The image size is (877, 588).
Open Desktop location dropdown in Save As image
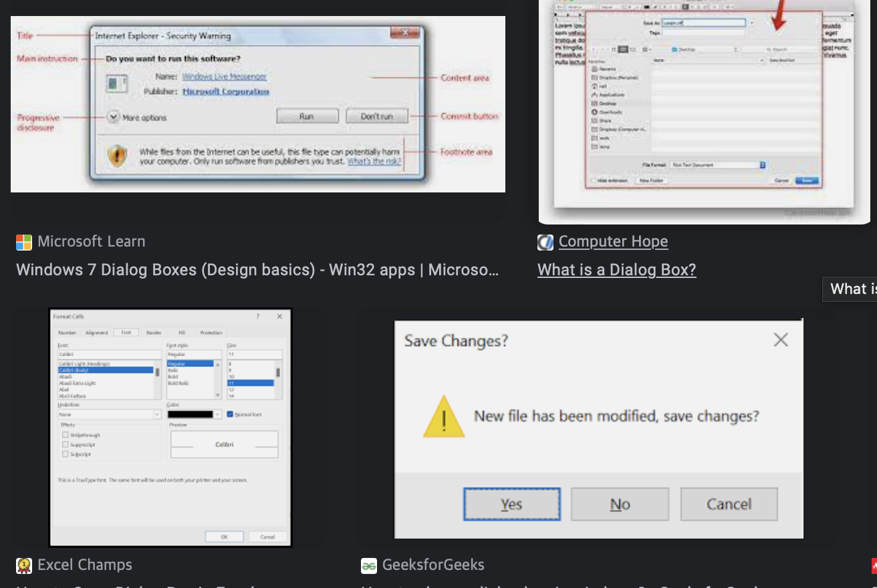[x=705, y=49]
